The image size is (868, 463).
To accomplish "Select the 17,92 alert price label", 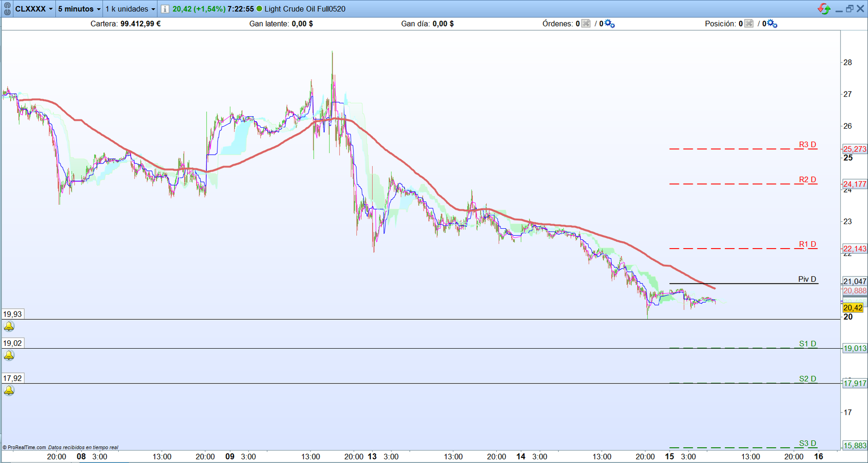I will (13, 378).
